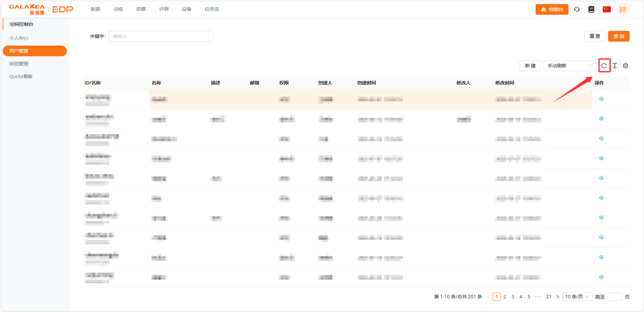Go to the next page arrow
644x312 pixels.
click(558, 297)
